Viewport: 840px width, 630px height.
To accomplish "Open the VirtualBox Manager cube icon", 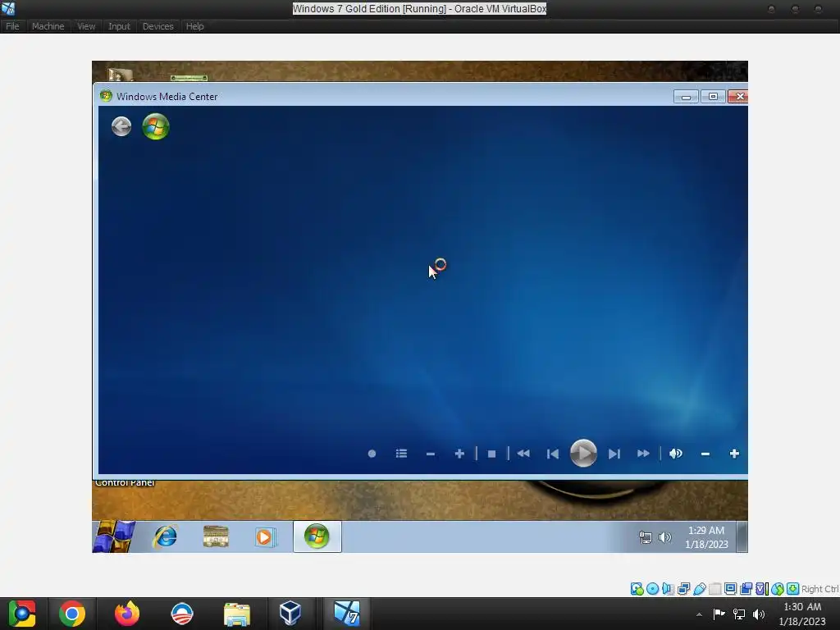I will 290,614.
